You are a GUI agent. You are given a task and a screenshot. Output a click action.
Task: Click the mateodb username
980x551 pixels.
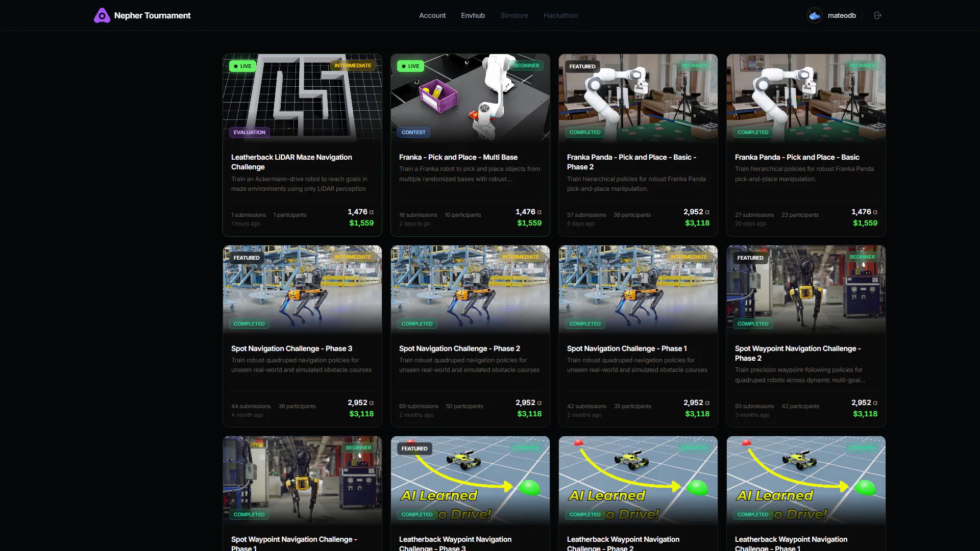(842, 15)
